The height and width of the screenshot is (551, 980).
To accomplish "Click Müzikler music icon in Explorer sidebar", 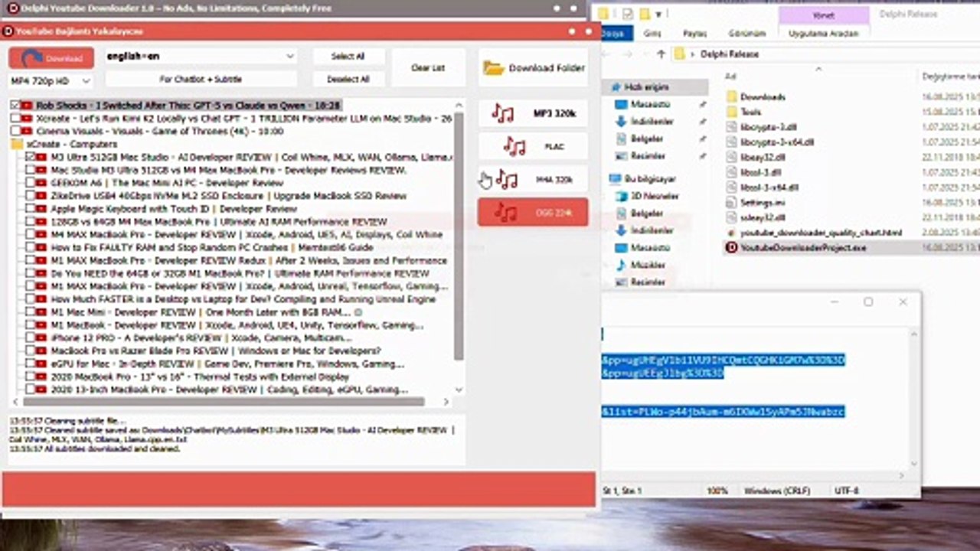I will [x=621, y=265].
